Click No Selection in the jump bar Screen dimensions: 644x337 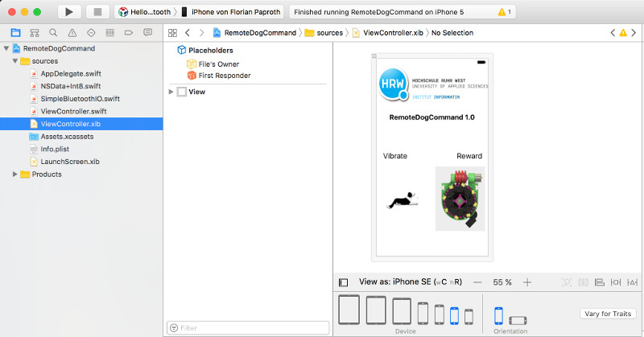(452, 33)
